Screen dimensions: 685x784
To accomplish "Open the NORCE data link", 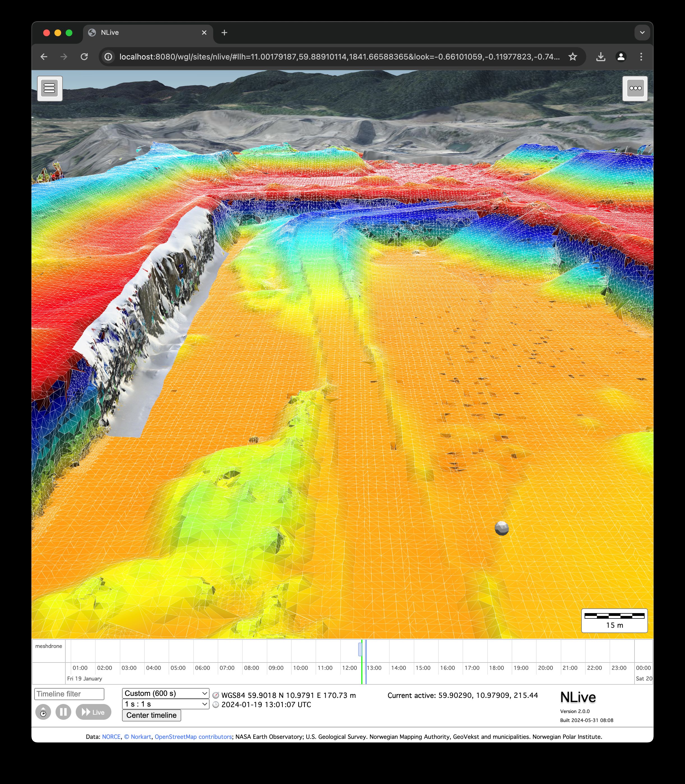I will pos(111,737).
